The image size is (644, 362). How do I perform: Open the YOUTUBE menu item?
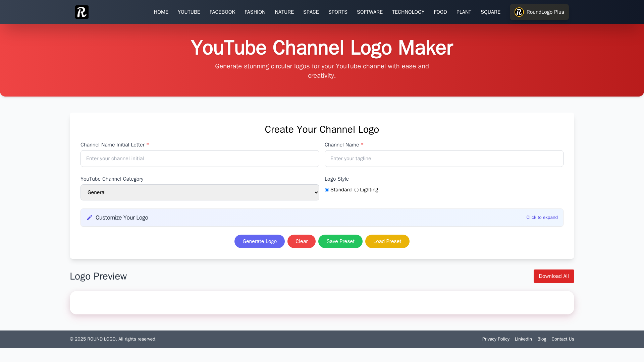pos(189,12)
